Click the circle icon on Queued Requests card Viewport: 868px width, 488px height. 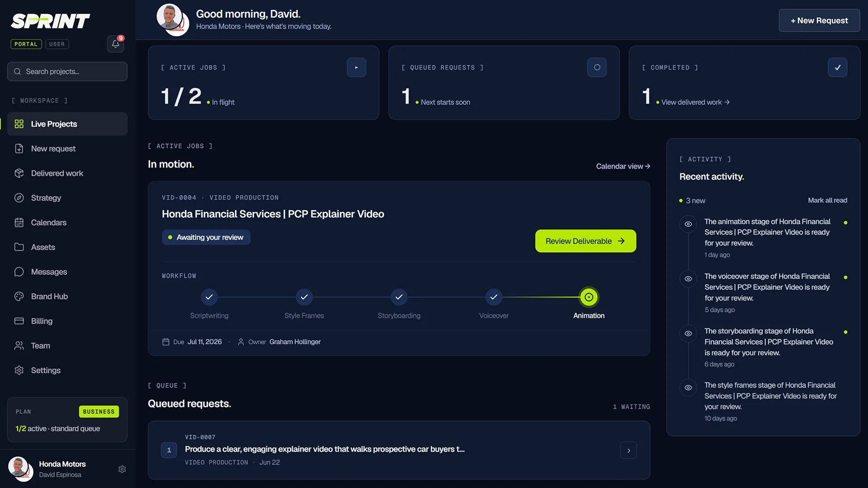pos(597,67)
